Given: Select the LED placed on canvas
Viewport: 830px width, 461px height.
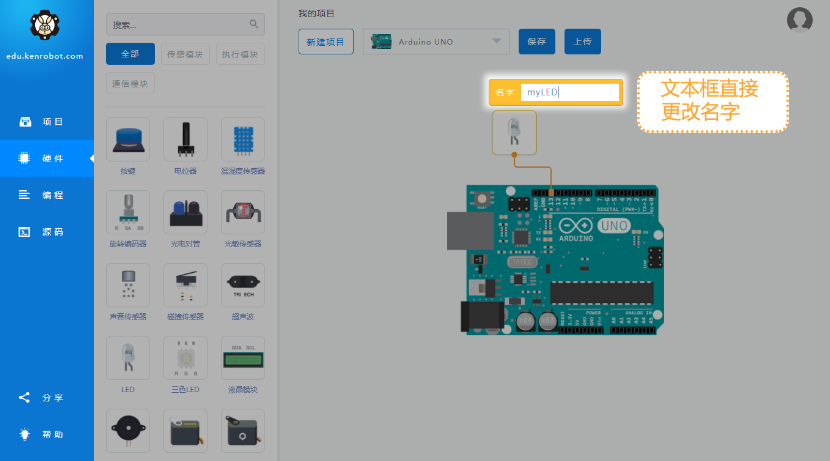Looking at the screenshot, I should point(514,132).
